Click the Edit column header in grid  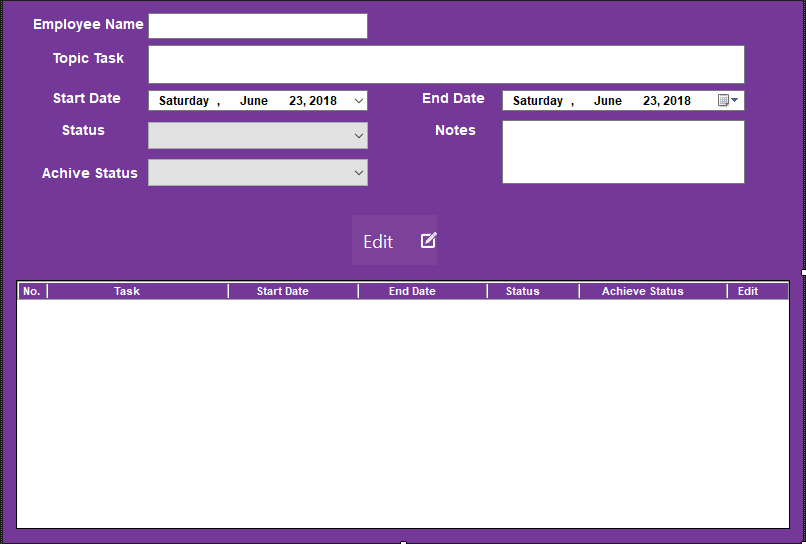pos(748,291)
